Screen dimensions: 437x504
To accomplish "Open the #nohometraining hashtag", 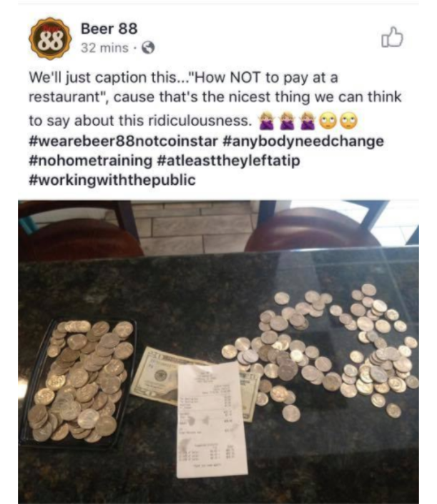I will (91, 161).
